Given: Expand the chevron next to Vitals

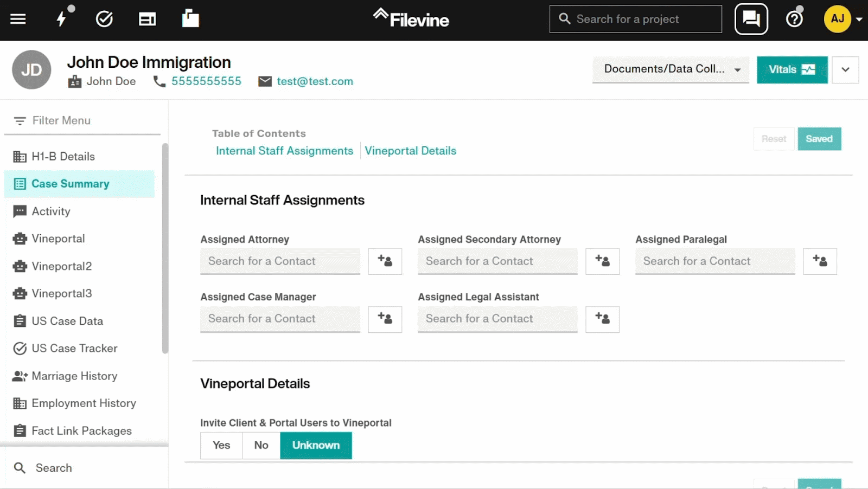Looking at the screenshot, I should 845,69.
